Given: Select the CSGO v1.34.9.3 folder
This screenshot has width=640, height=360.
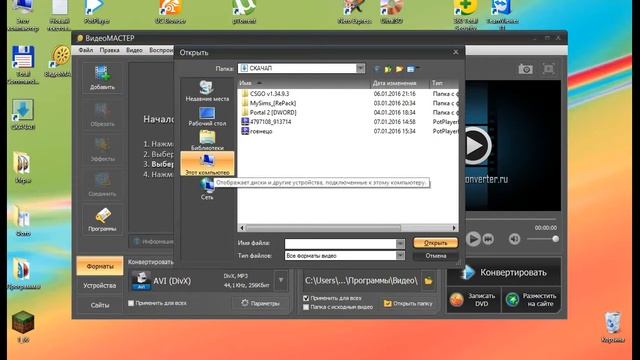Looking at the screenshot, I should (269, 93).
